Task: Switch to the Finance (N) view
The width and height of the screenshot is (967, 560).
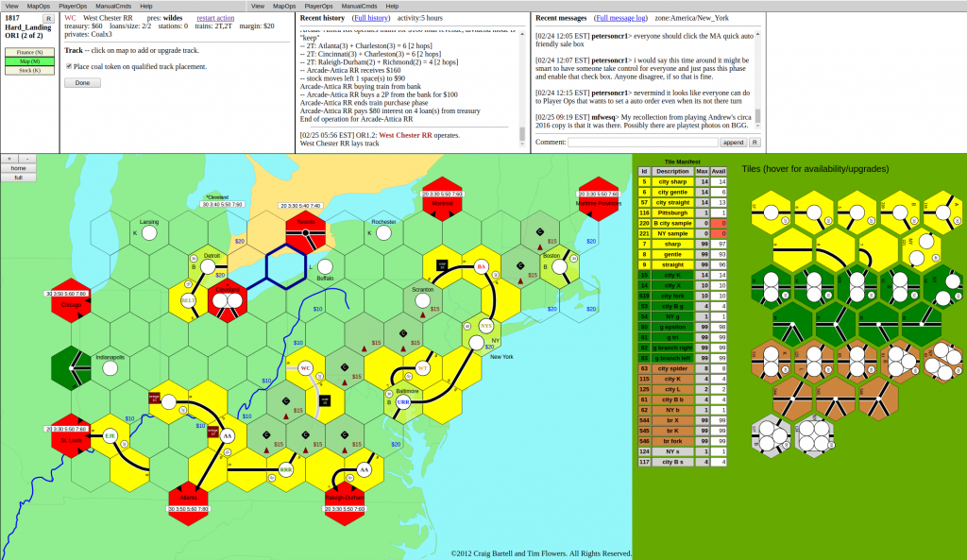Action: tap(30, 52)
